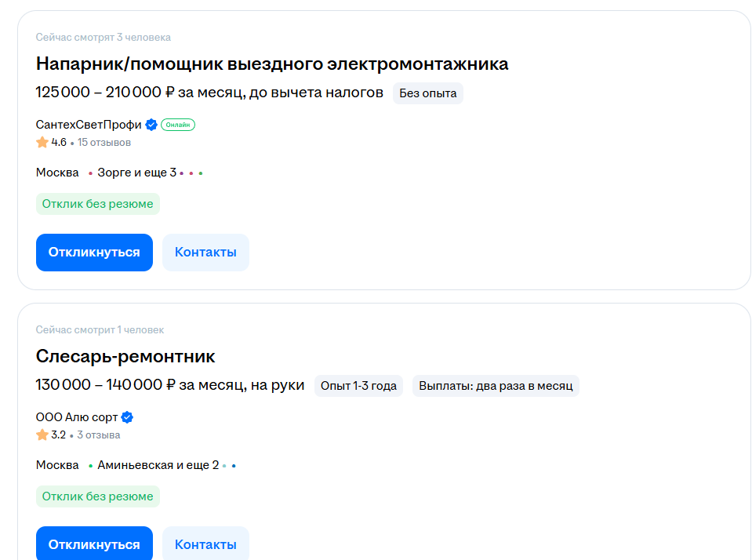Open the Слесарь-ремонтник vacancy title
The height and width of the screenshot is (560, 752).
point(125,357)
